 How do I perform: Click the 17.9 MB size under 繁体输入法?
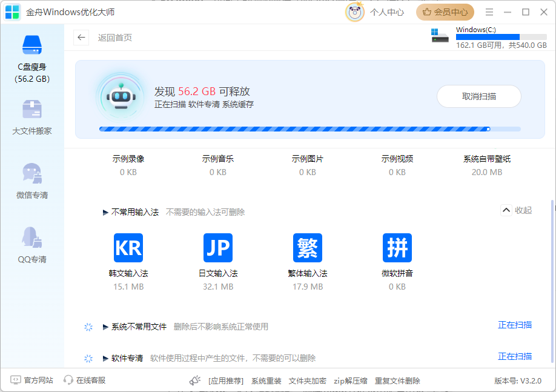308,287
